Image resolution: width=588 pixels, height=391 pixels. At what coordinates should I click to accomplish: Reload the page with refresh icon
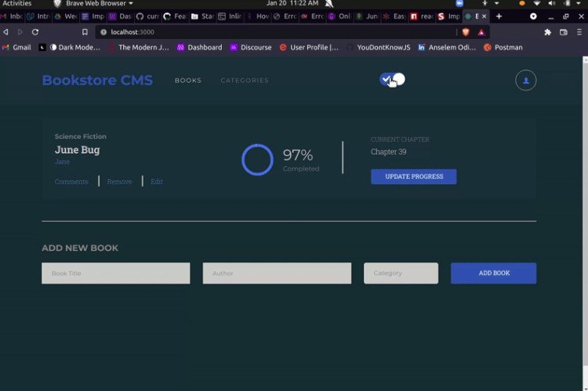pyautogui.click(x=35, y=32)
